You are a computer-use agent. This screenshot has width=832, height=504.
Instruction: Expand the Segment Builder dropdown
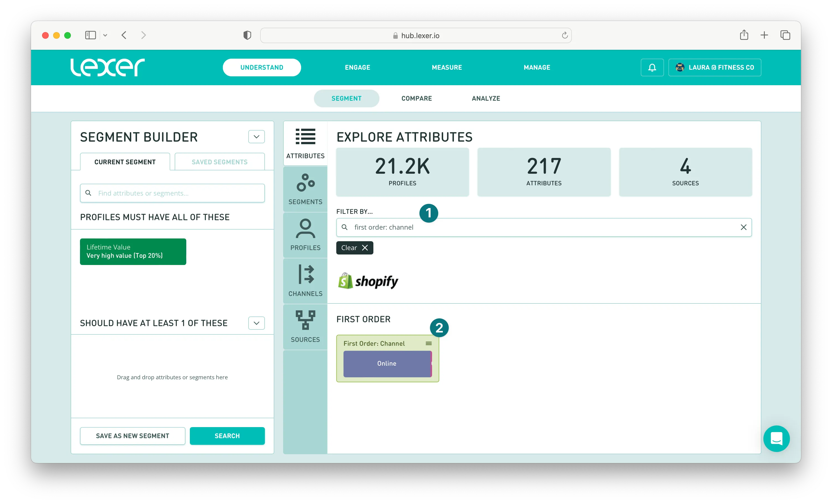pyautogui.click(x=256, y=137)
